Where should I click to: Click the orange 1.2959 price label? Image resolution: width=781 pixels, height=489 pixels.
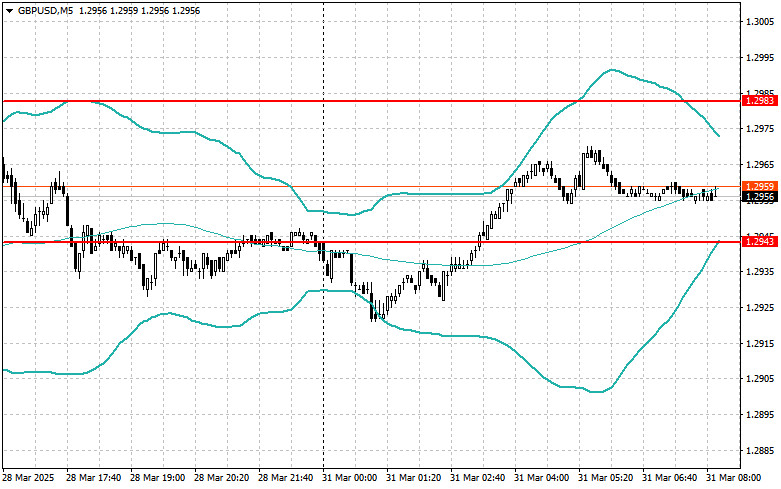(760, 186)
